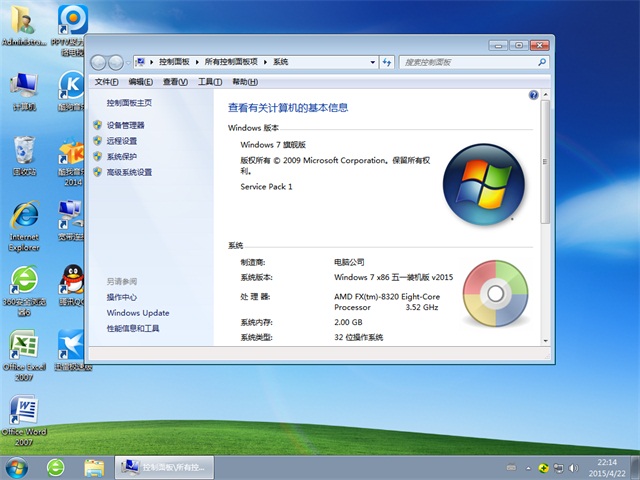Screen dimensions: 640x480
Task: Open 性能信息和工具 link
Action: 133,328
